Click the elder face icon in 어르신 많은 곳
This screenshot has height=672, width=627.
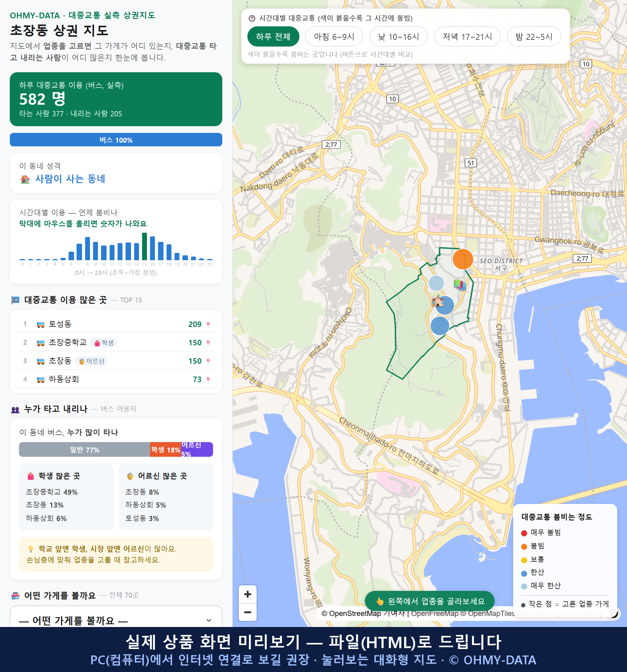click(x=130, y=476)
